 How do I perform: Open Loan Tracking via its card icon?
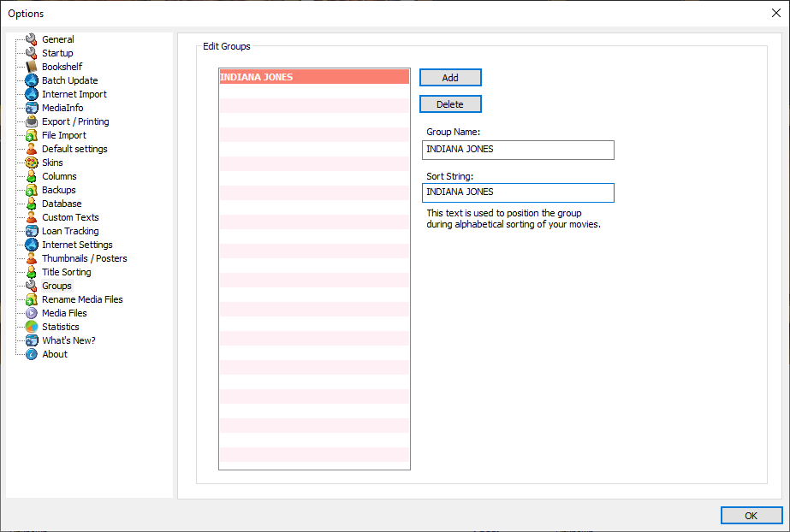point(31,230)
